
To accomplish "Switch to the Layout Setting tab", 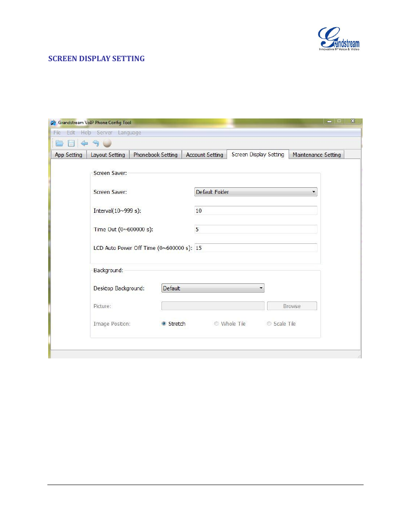I will tap(108, 155).
